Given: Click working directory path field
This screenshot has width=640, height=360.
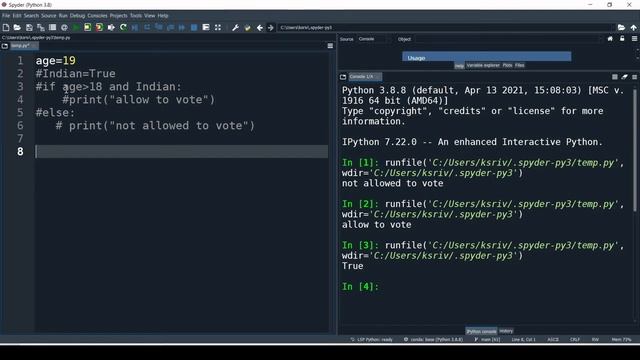Looking at the screenshot, I should [x=446, y=27].
